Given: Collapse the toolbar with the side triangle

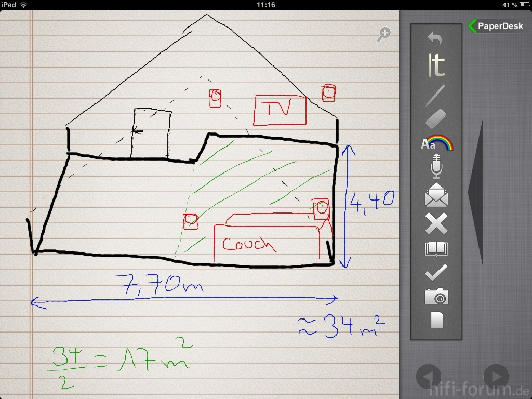Looking at the screenshot, I should pos(476,192).
